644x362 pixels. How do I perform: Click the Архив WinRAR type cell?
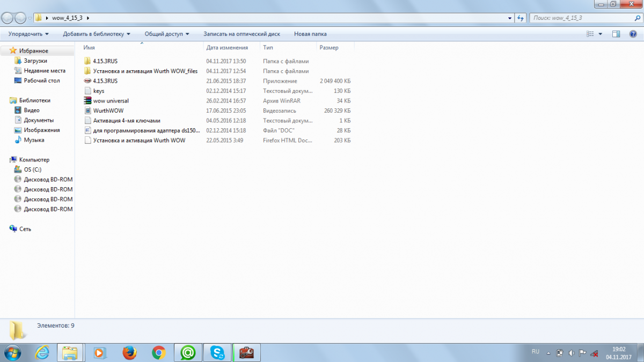[282, 101]
